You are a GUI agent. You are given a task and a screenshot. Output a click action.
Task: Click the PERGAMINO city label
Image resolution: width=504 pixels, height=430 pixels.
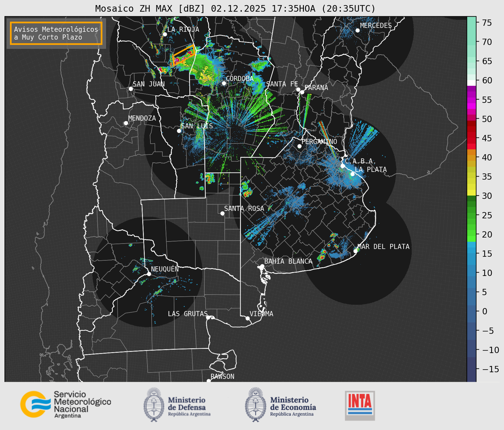[x=319, y=141]
